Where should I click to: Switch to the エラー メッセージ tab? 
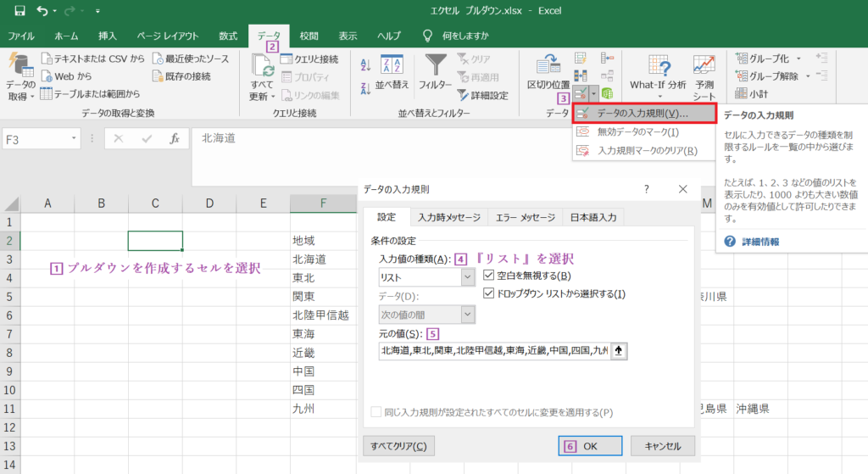coord(526,218)
